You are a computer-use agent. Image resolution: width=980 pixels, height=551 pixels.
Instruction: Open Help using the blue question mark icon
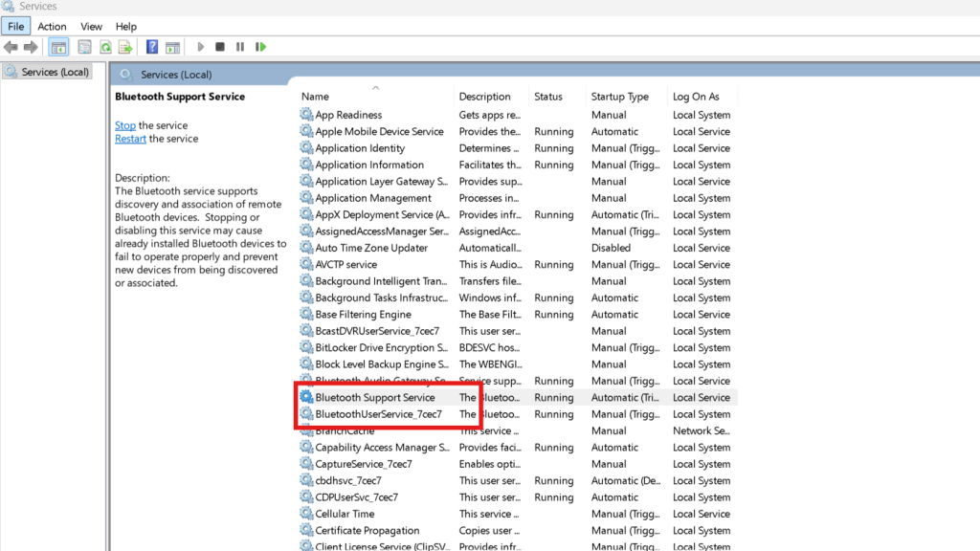tap(151, 46)
